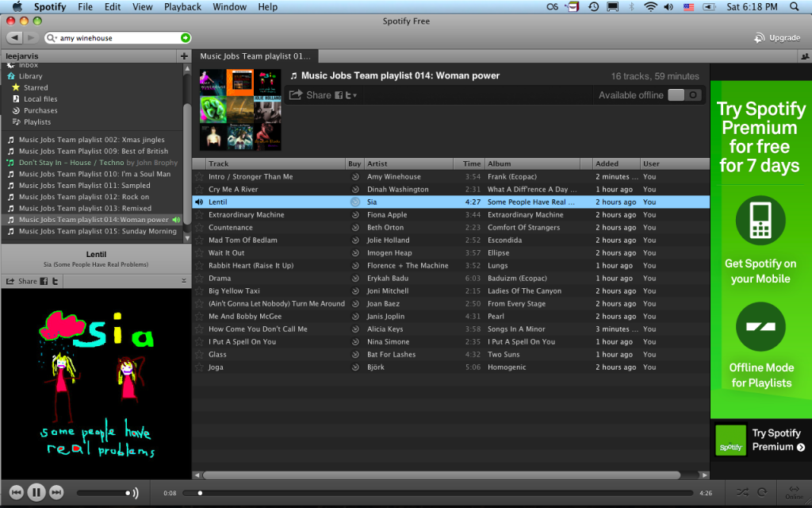This screenshot has width=812, height=508.
Task: Go forward with the right arrow button
Action: [x=31, y=38]
